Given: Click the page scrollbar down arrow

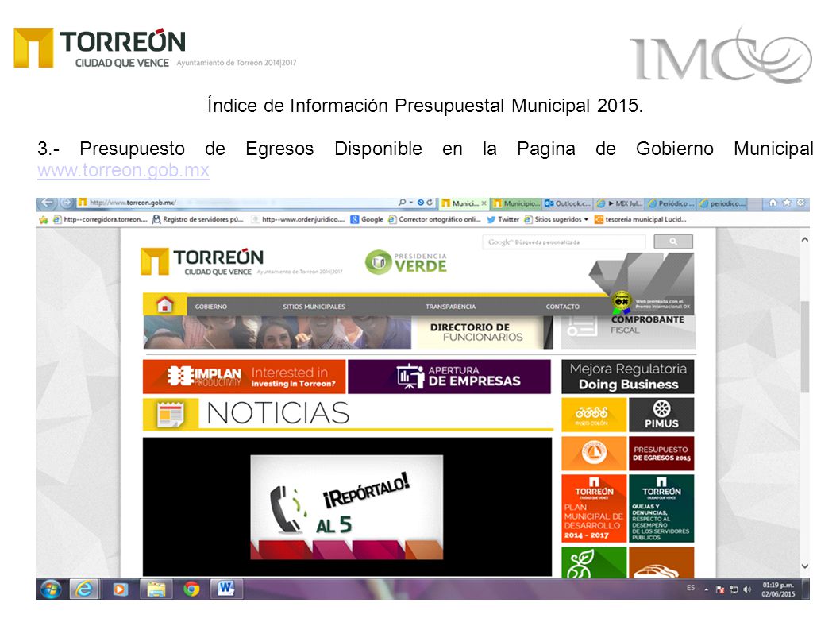Looking at the screenshot, I should 804,566.
